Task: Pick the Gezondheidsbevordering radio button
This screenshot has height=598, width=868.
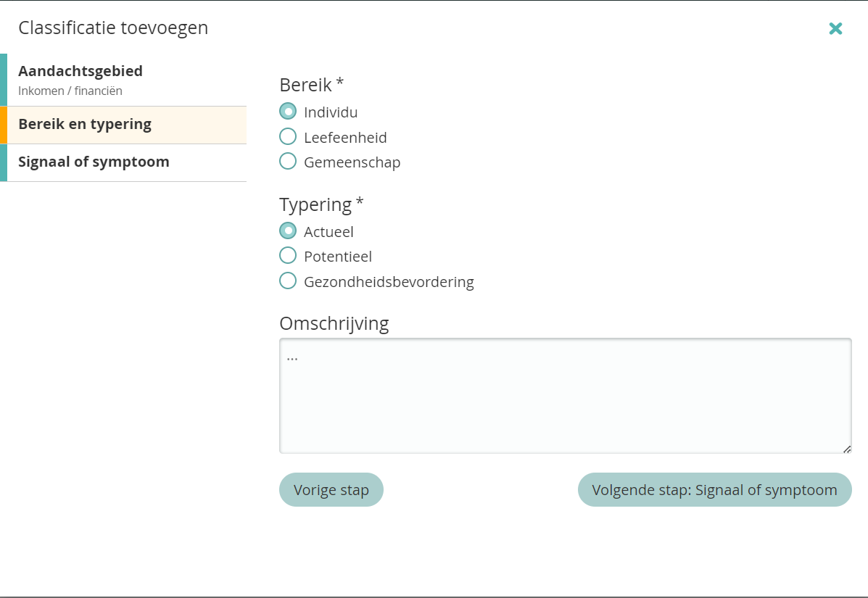Action: pyautogui.click(x=288, y=281)
